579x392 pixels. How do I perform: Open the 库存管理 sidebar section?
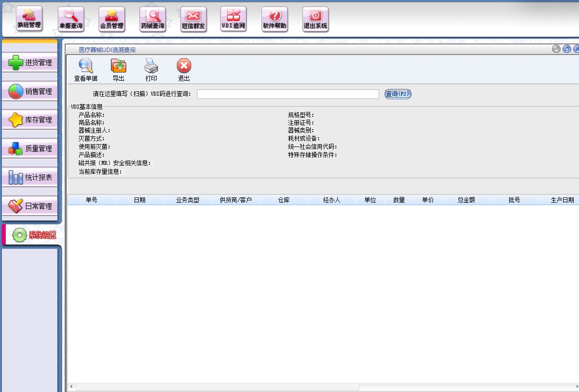click(x=30, y=120)
